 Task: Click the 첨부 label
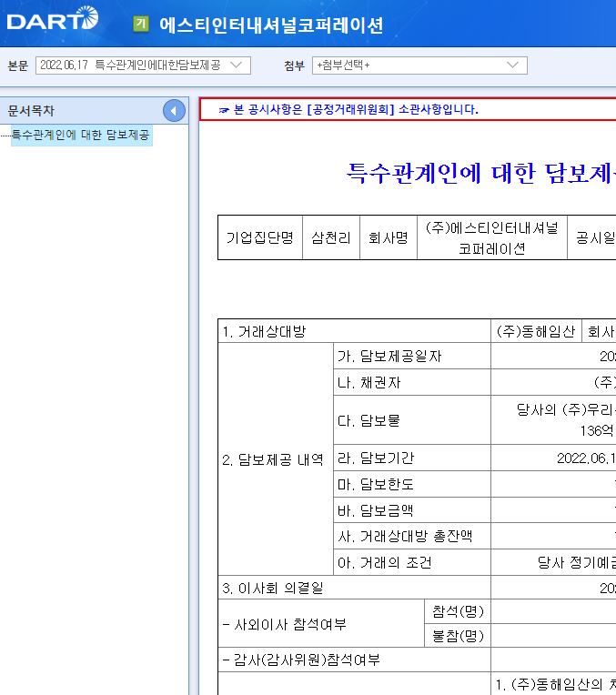(x=295, y=65)
